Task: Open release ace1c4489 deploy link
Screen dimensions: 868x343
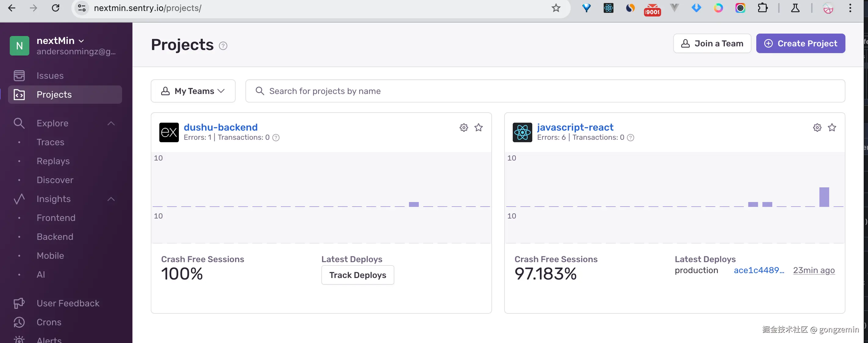Action: (759, 270)
